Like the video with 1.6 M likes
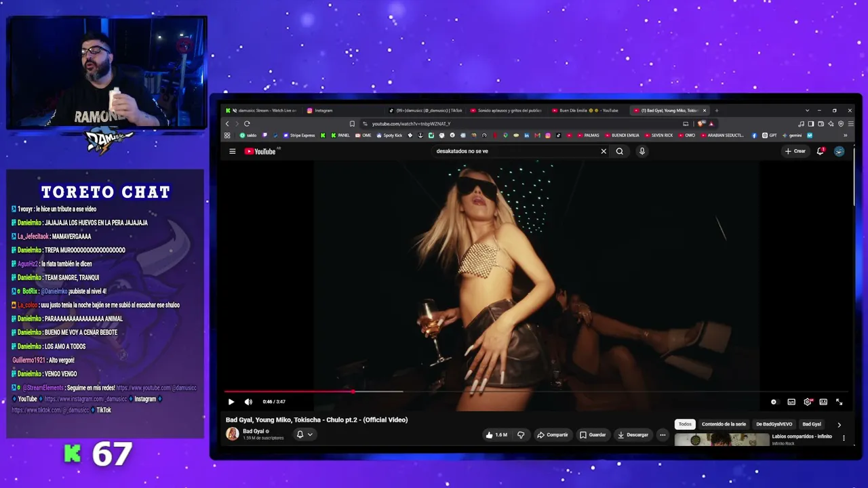Image resolution: width=868 pixels, height=488 pixels. point(496,435)
